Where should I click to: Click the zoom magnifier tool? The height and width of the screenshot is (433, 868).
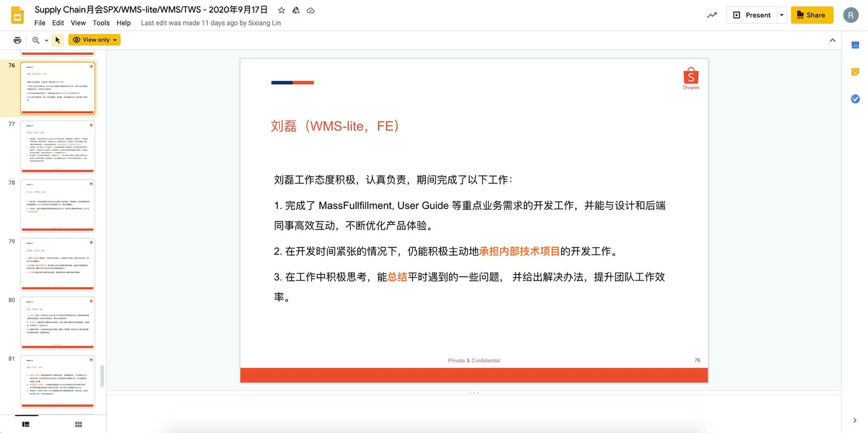[36, 40]
